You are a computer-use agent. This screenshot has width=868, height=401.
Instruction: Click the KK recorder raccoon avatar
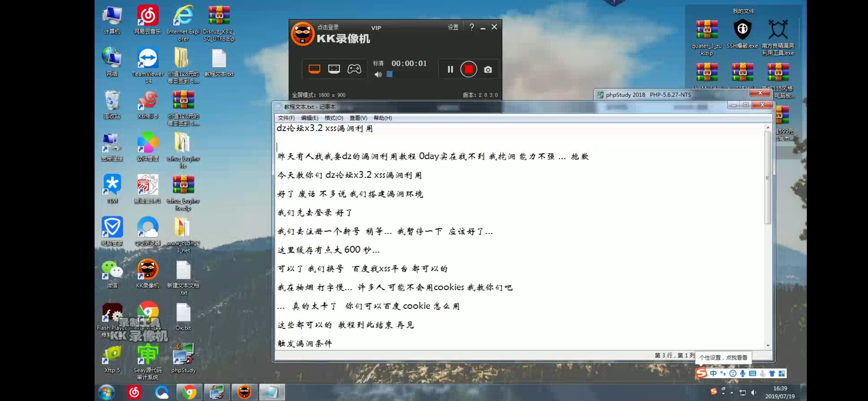coord(303,34)
